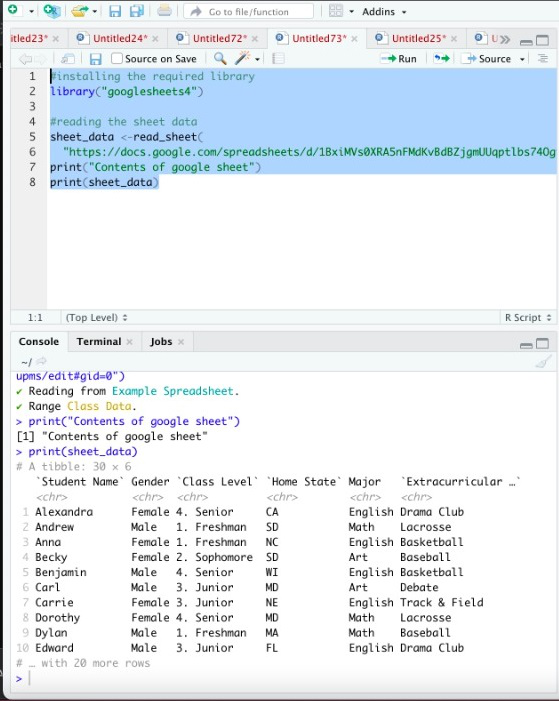Viewport: 559px width, 701px height.
Task: Close the Untitled24 tab
Action: coord(155,39)
